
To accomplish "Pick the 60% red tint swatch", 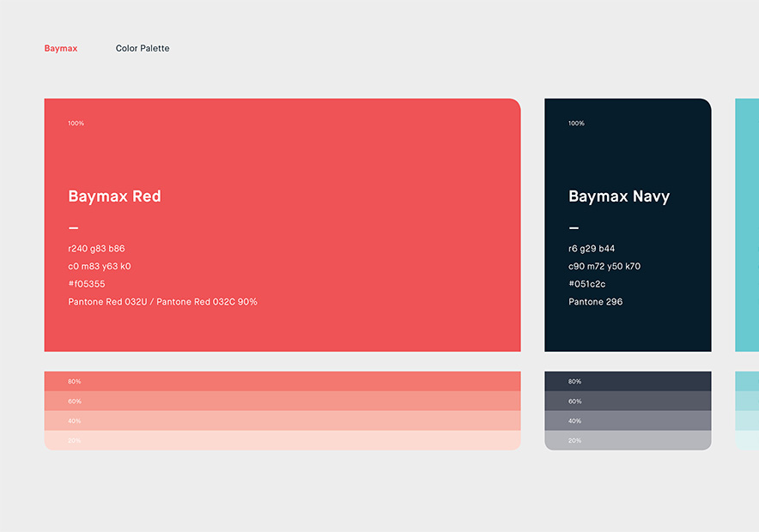I will (282, 401).
